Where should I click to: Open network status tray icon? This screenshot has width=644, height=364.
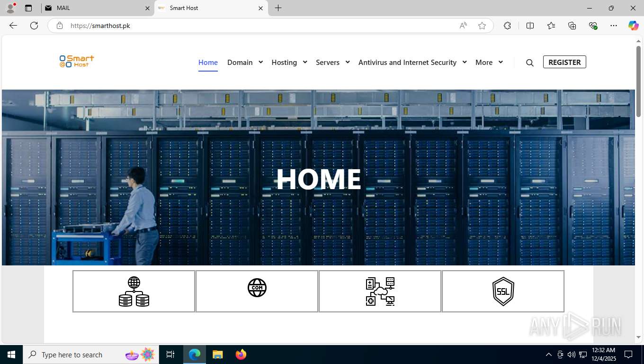click(583, 355)
